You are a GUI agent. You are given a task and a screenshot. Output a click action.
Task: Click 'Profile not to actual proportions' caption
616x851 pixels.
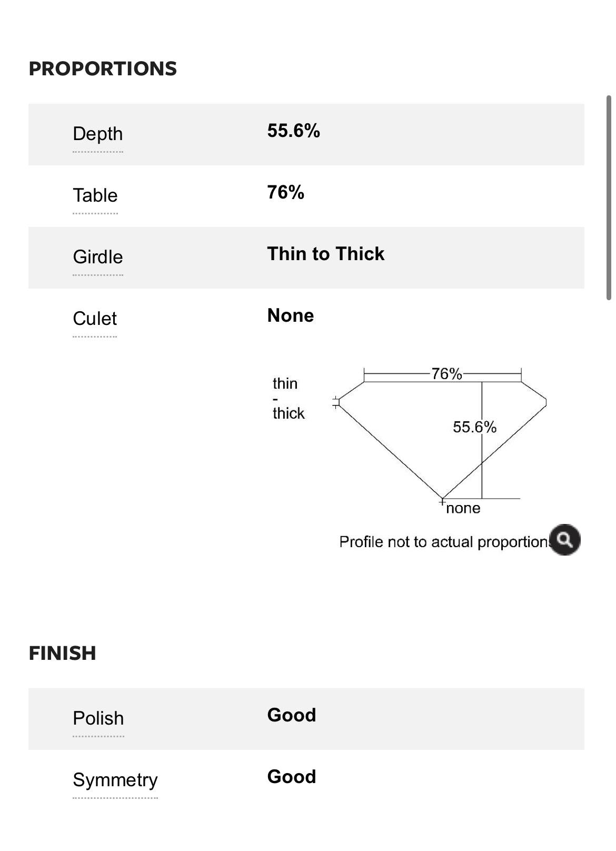445,541
